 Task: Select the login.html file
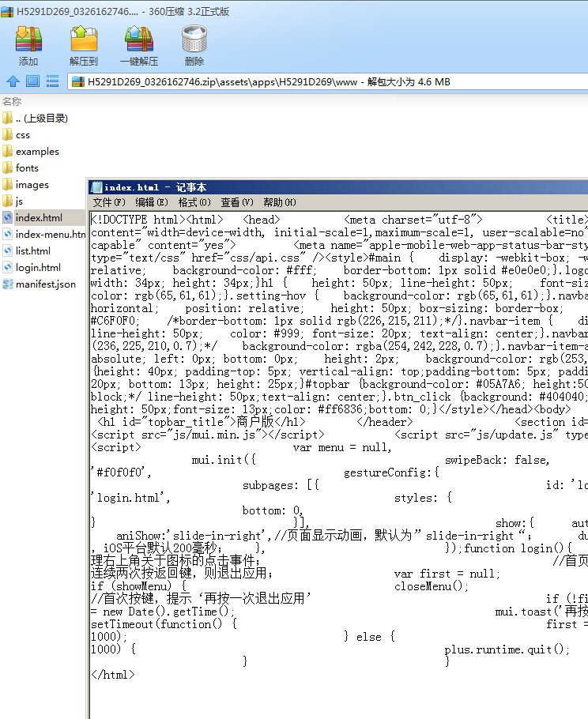(32, 267)
